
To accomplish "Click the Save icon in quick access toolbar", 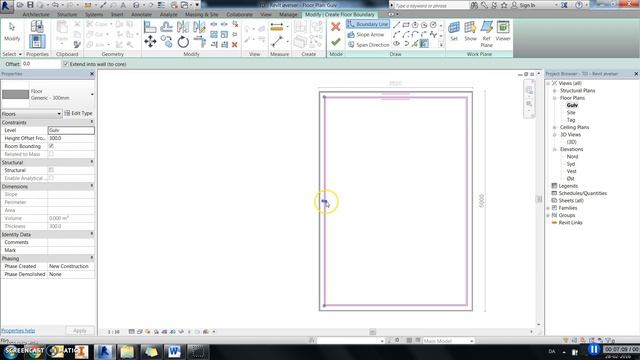I will pyautogui.click(x=30, y=5).
